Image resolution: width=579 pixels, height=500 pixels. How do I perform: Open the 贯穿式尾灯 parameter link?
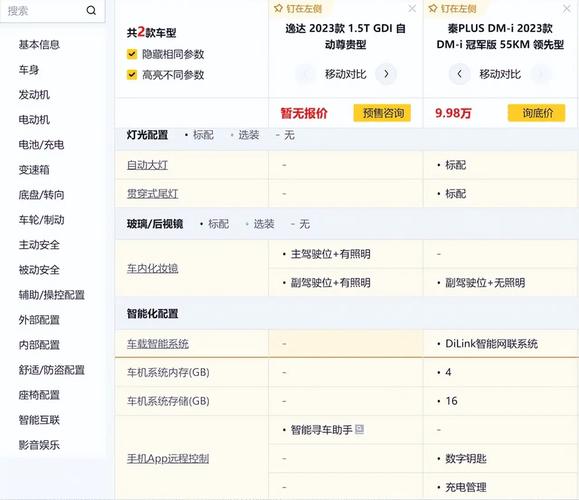pyautogui.click(x=152, y=194)
